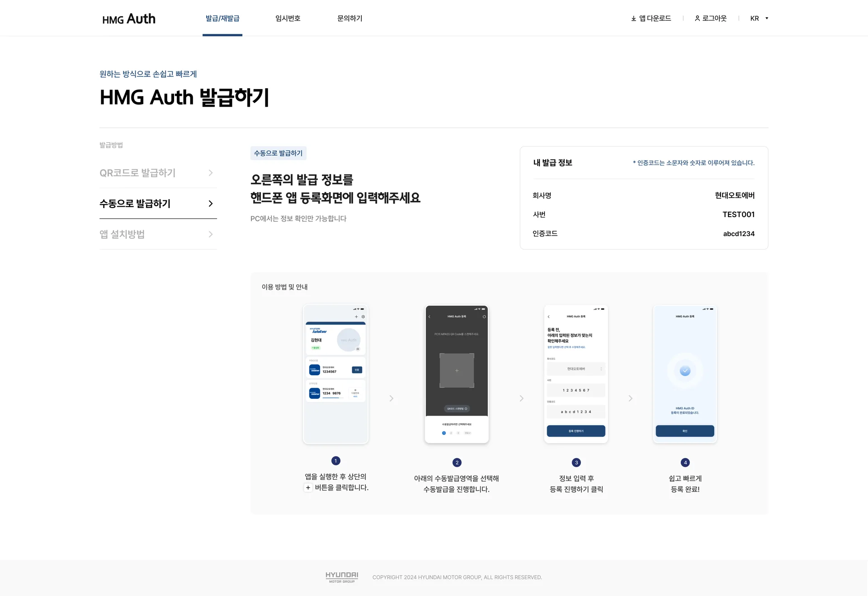Click company name value 현대오토에버

coord(735,195)
